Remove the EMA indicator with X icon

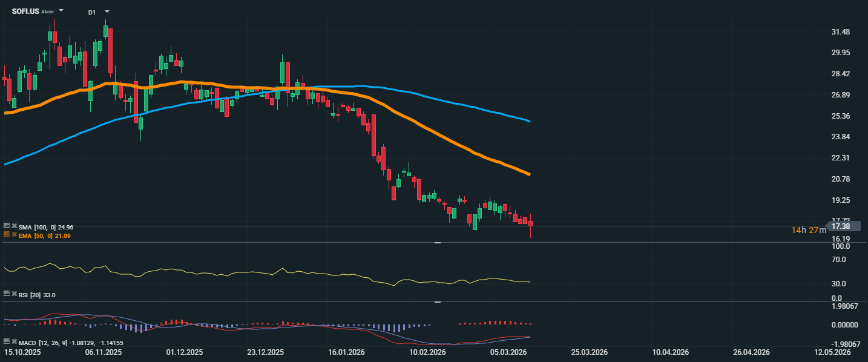tap(14, 235)
